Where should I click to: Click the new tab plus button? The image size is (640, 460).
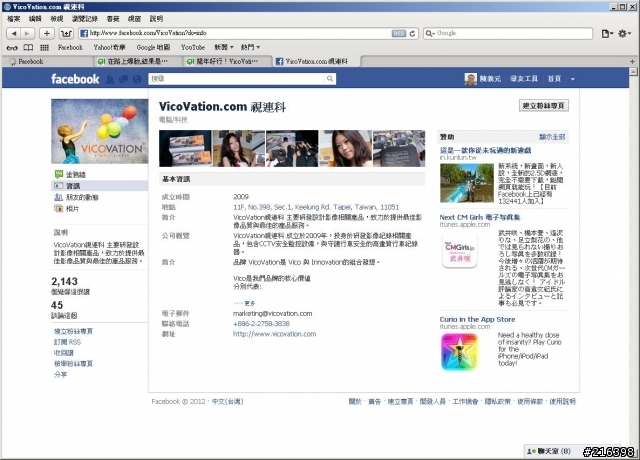point(632,61)
